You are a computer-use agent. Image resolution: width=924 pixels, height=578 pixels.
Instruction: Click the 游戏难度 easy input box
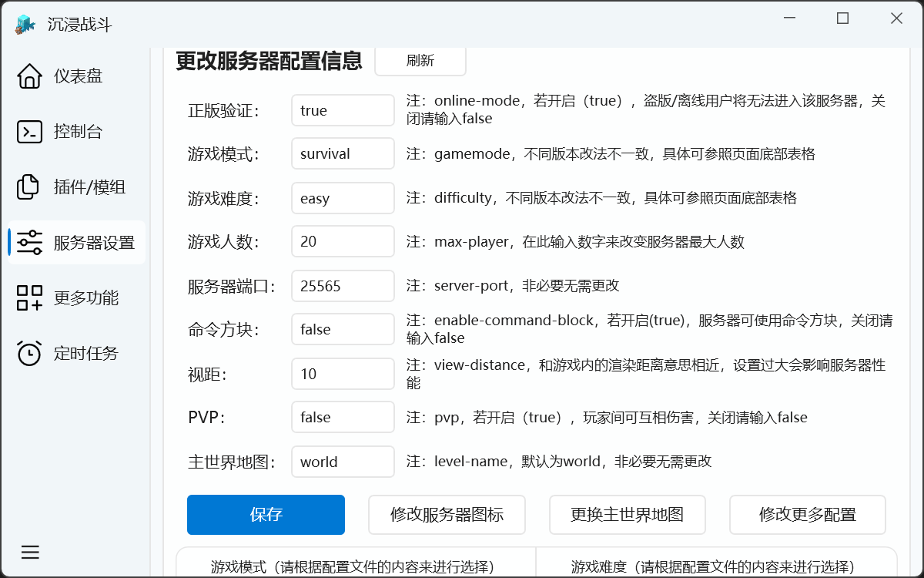click(343, 198)
